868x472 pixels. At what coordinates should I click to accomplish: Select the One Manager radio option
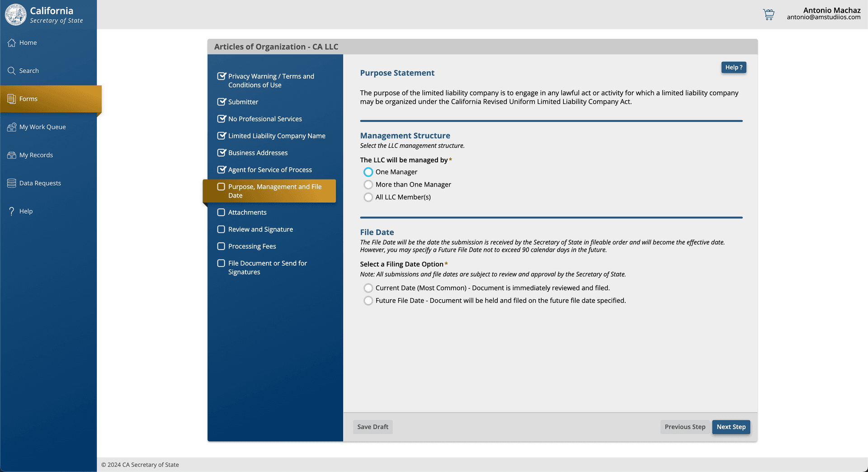pyautogui.click(x=368, y=172)
